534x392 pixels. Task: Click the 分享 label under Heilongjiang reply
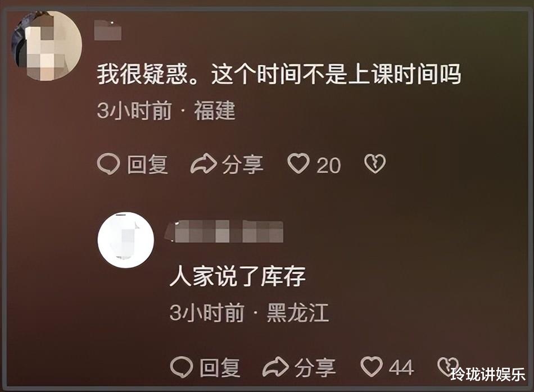coord(315,367)
